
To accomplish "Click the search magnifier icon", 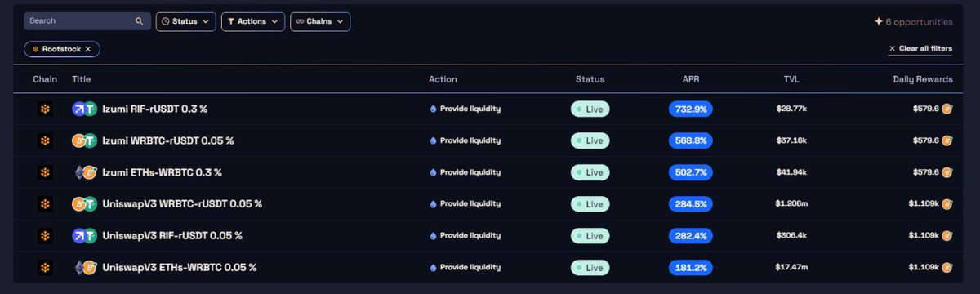I will tap(139, 21).
